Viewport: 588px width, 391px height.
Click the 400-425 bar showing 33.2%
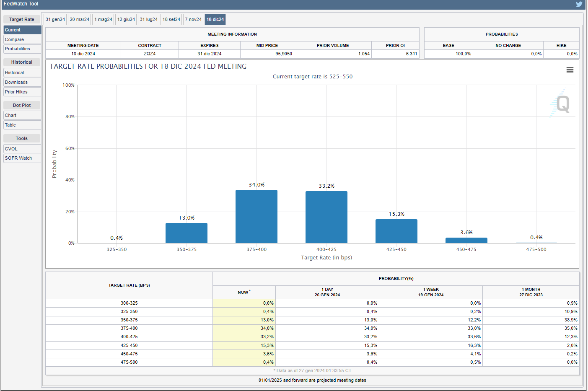(x=326, y=217)
